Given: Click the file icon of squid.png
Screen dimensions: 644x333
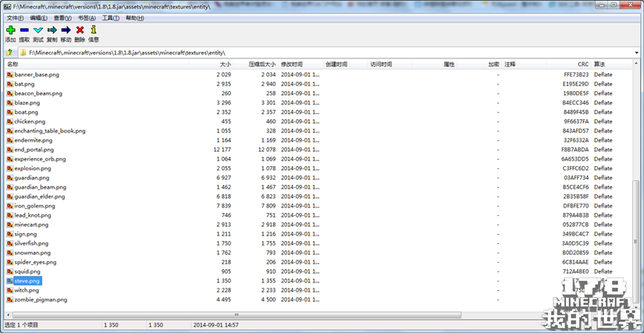Looking at the screenshot, I should point(10,271).
